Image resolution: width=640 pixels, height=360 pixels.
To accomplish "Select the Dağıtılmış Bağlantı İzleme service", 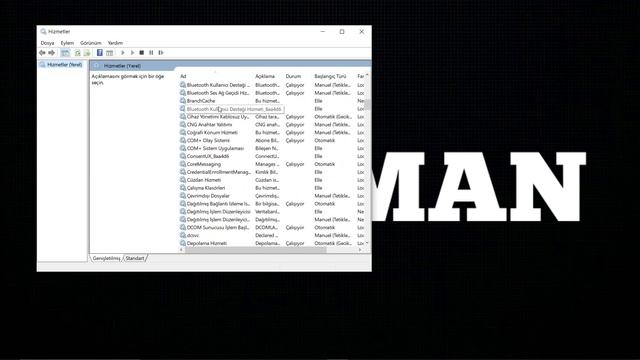I will pos(218,204).
